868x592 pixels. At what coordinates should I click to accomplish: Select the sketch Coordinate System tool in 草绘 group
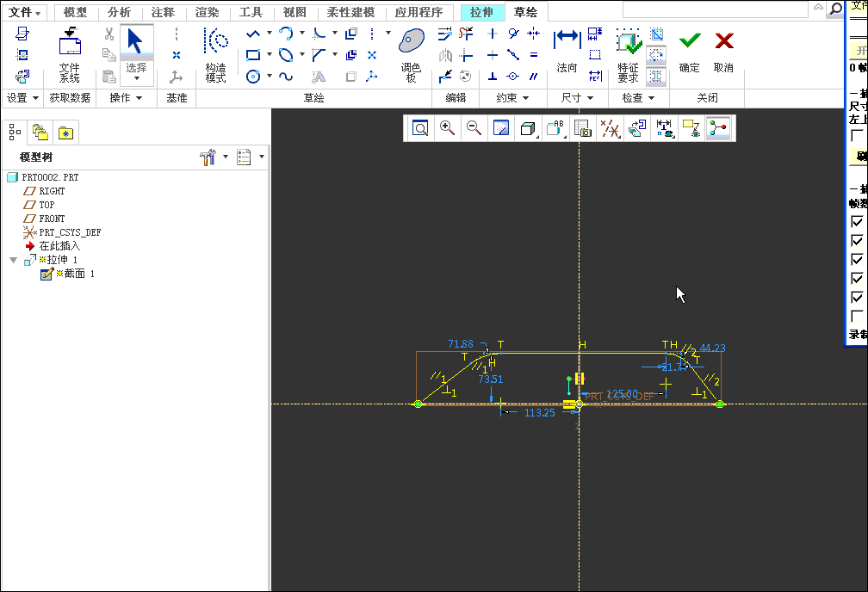[372, 77]
